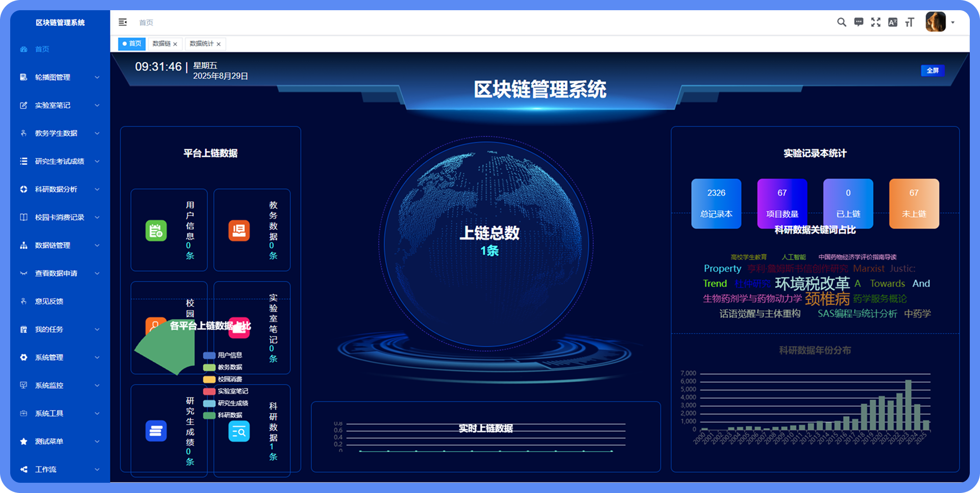Toggle fullscreen with the expand arrows icon

[876, 22]
